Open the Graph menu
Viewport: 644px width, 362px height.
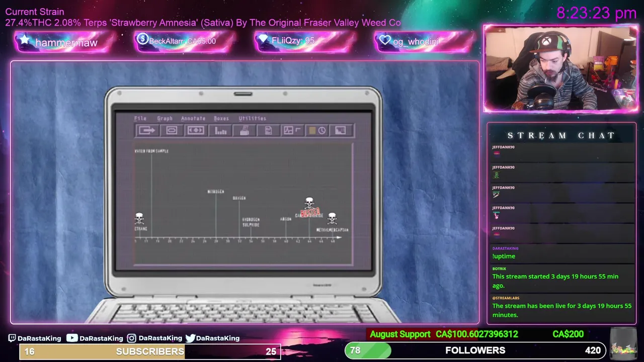point(165,119)
